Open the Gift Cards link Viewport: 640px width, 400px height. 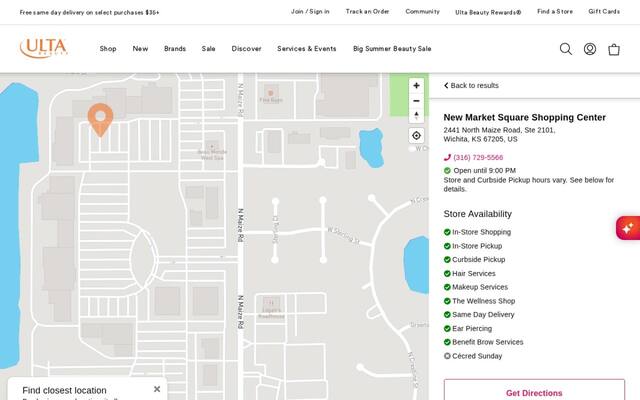pyautogui.click(x=604, y=12)
